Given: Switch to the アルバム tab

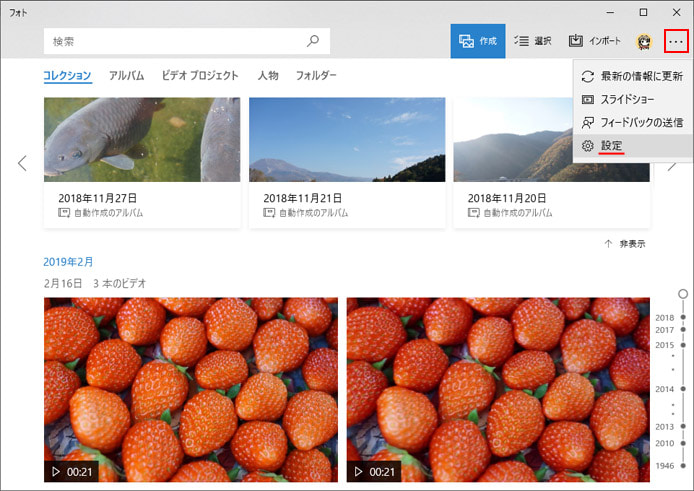Looking at the screenshot, I should pos(127,76).
